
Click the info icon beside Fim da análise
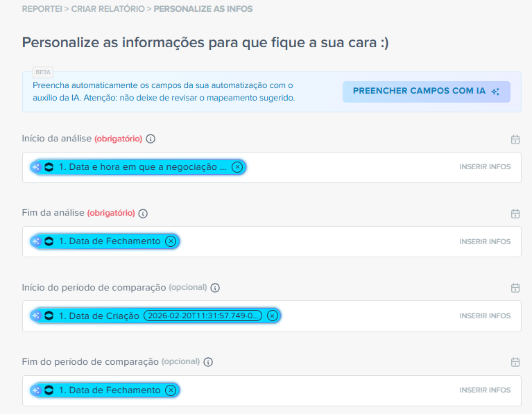click(144, 214)
